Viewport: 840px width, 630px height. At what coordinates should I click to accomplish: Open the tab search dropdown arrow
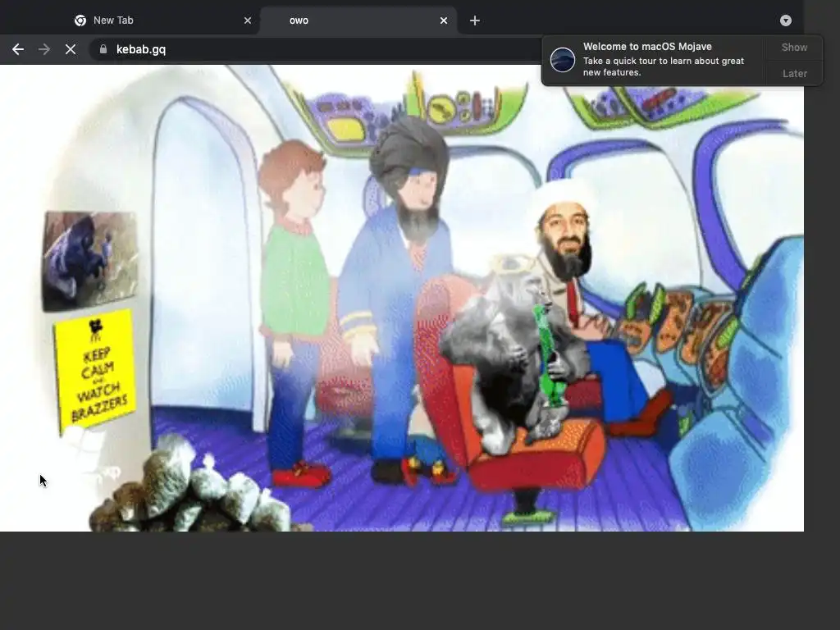coord(785,21)
